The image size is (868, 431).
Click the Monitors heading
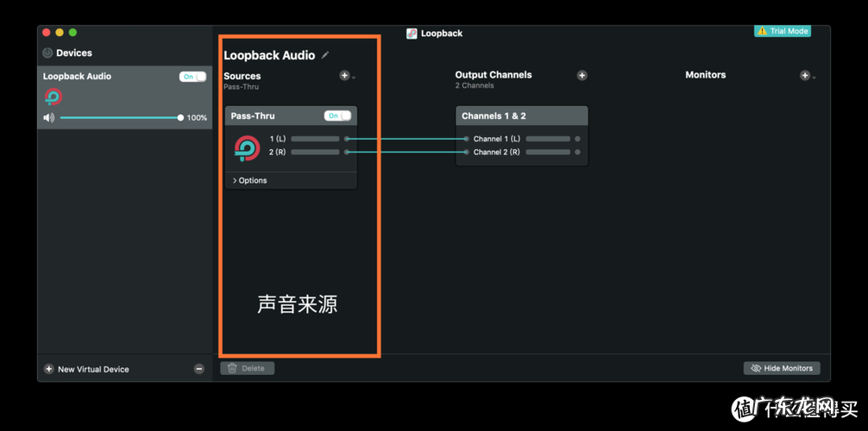tap(705, 75)
